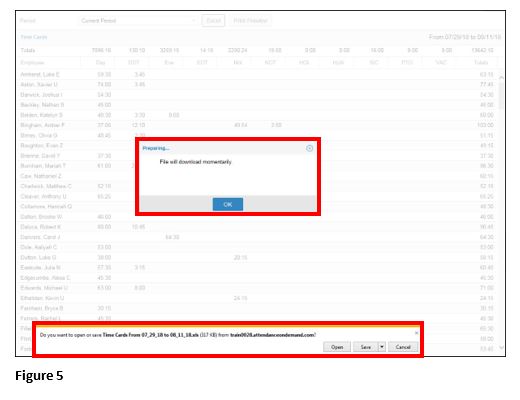Open the downloaded Time Cards file
This screenshot has width=520, height=400.
tap(337, 347)
